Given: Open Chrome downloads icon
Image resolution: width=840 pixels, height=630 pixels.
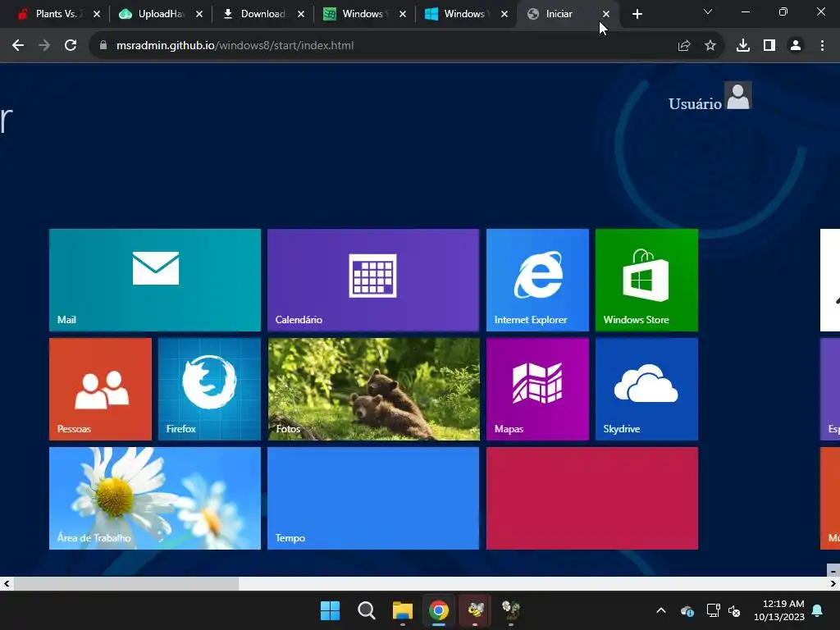Looking at the screenshot, I should pyautogui.click(x=743, y=46).
